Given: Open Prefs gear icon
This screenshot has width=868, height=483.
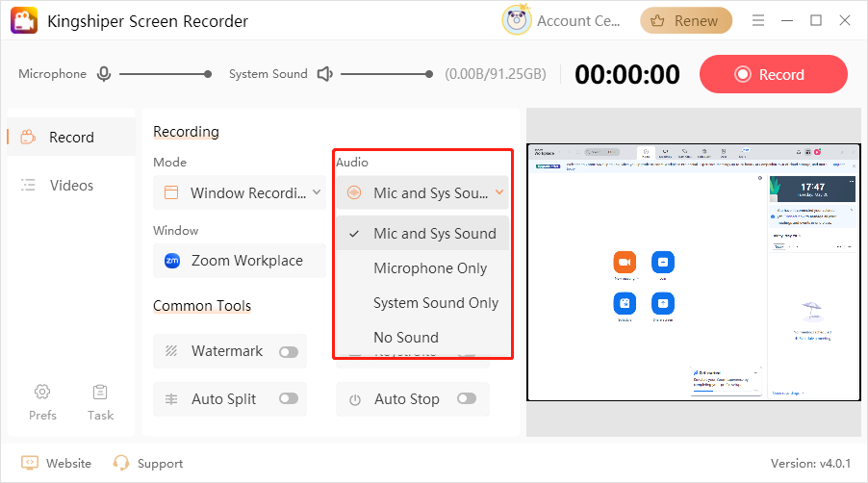Looking at the screenshot, I should click(42, 393).
